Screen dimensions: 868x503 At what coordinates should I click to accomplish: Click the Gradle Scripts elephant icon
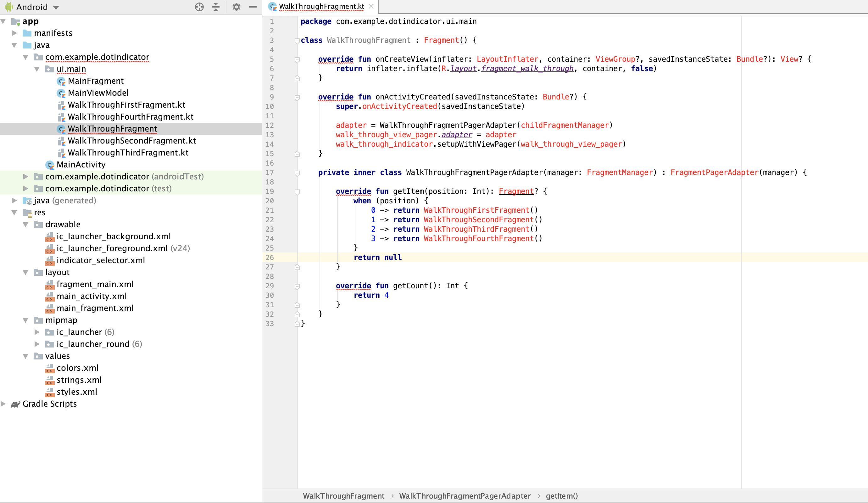[15, 404]
